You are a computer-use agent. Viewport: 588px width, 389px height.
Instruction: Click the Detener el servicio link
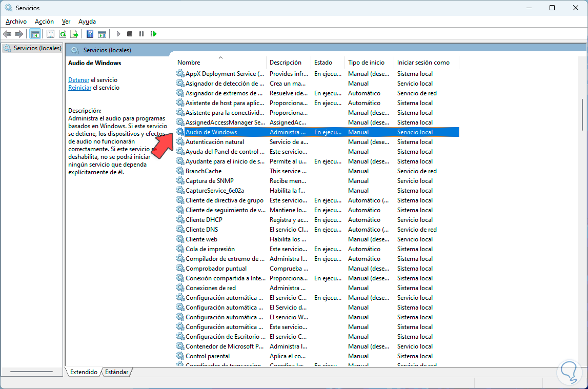tap(79, 80)
